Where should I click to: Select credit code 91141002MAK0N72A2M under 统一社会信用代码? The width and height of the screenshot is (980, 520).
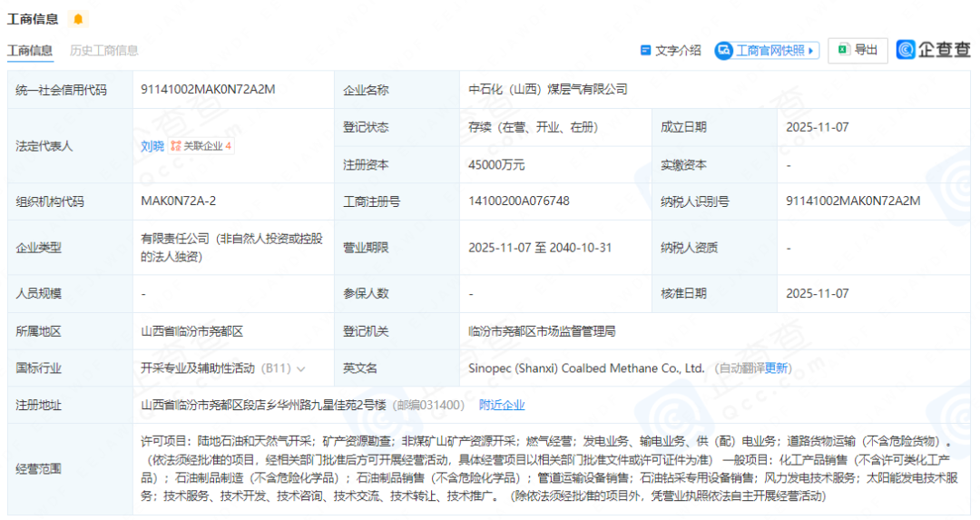(x=208, y=89)
